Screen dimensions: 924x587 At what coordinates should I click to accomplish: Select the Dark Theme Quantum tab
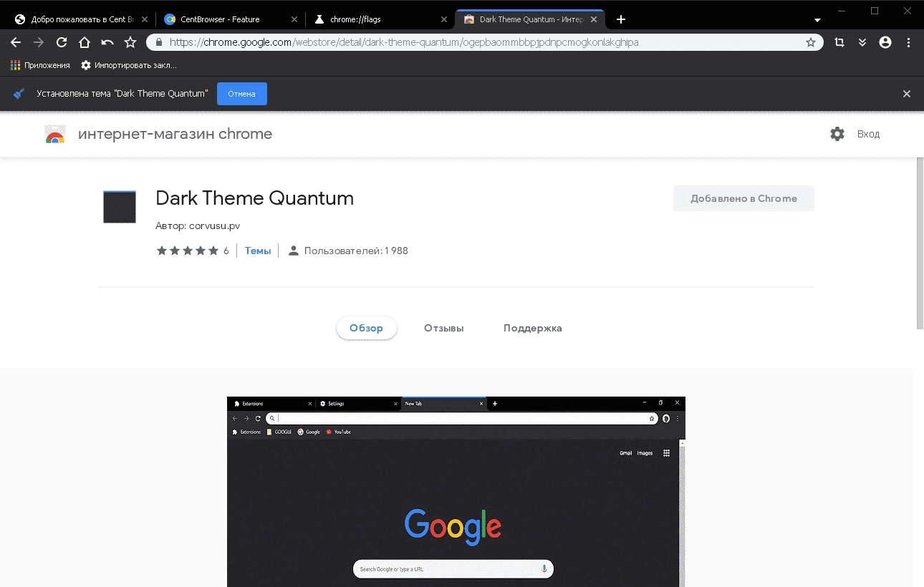point(531,19)
